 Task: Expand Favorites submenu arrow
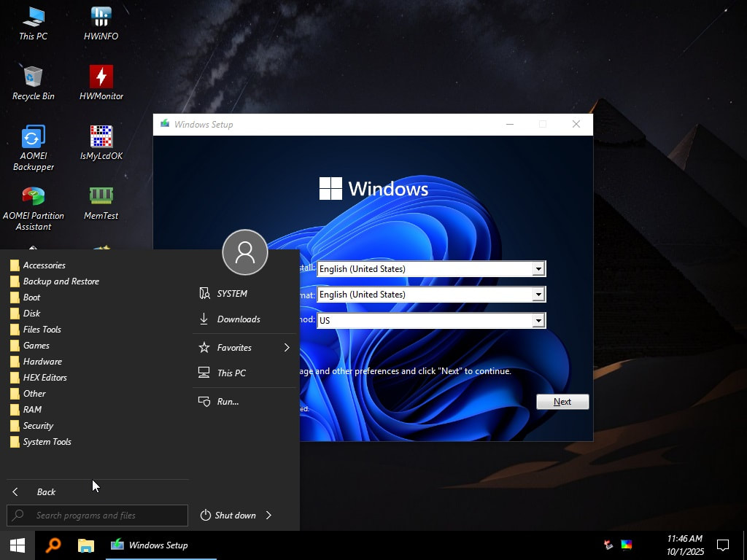[x=287, y=348]
